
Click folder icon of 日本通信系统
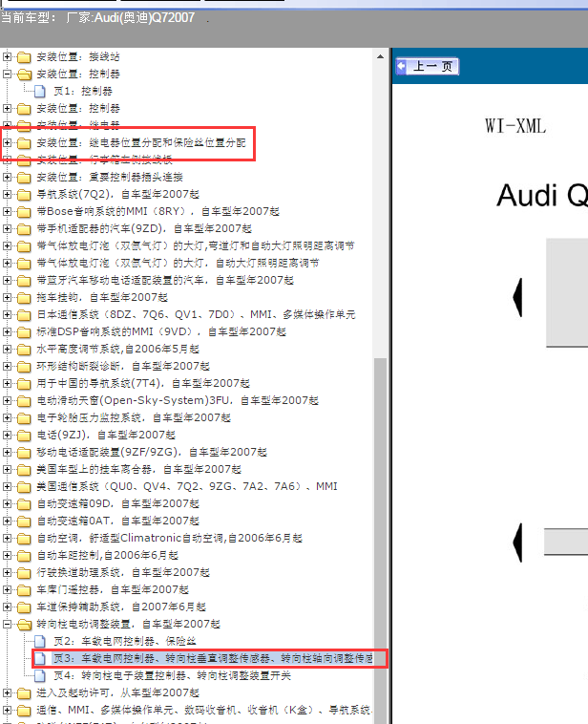click(x=24, y=315)
